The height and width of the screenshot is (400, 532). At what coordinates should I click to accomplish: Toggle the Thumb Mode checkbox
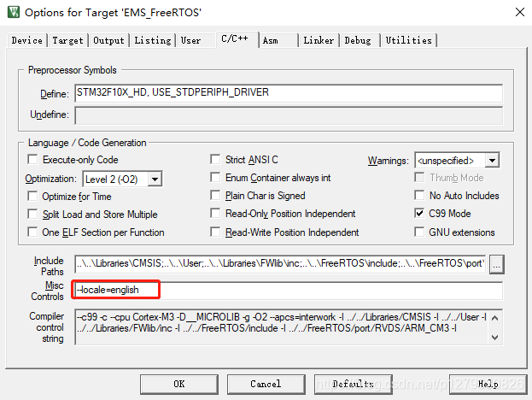419,177
